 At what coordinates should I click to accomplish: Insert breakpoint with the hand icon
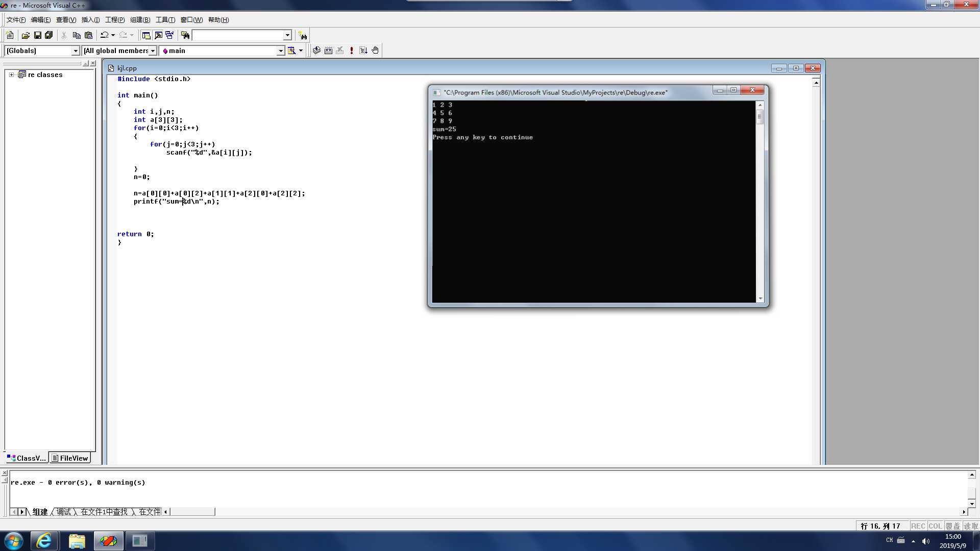(x=375, y=51)
